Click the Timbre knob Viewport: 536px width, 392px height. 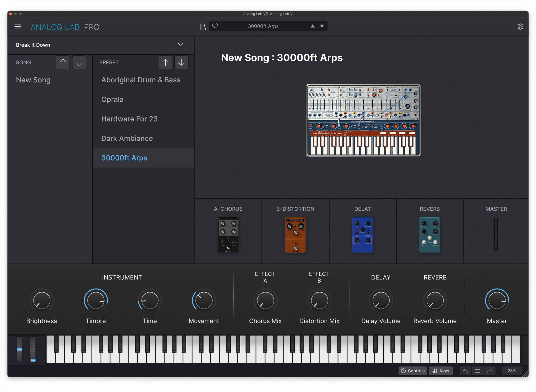(x=96, y=300)
